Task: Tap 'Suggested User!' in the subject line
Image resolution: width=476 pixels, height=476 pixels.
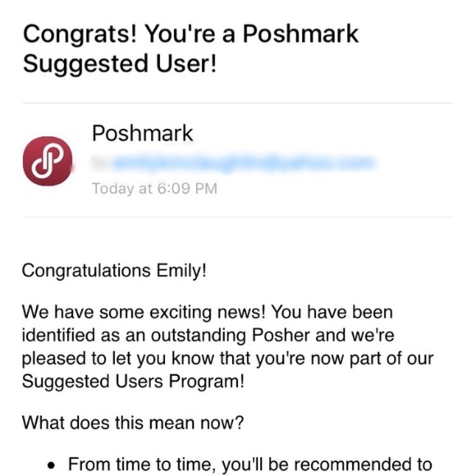Action: click(x=120, y=64)
